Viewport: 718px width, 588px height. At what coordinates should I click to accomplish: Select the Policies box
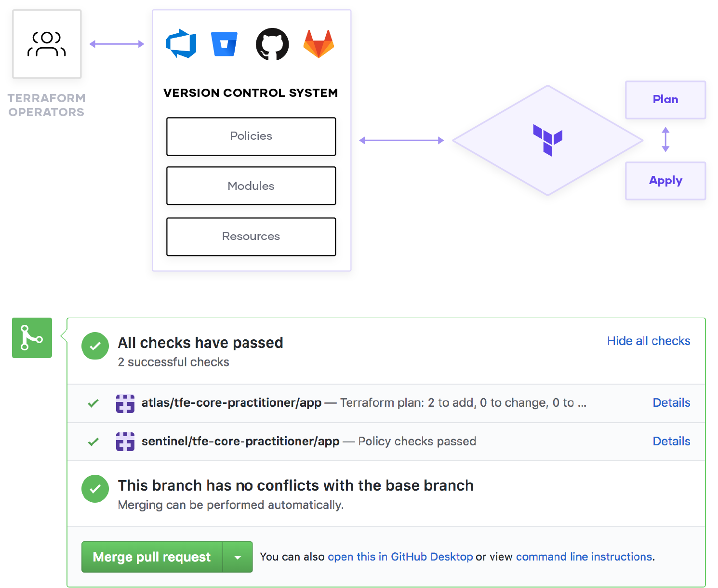(x=251, y=136)
